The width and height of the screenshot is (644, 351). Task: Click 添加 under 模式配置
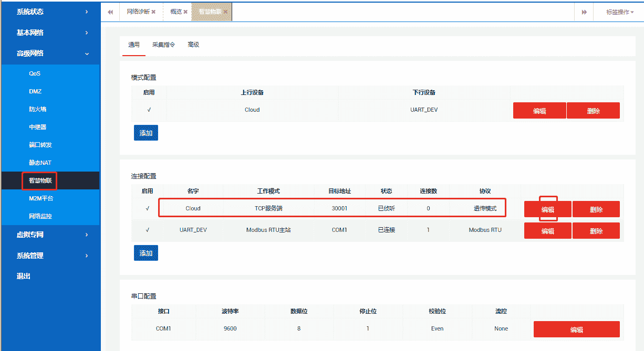(x=146, y=133)
